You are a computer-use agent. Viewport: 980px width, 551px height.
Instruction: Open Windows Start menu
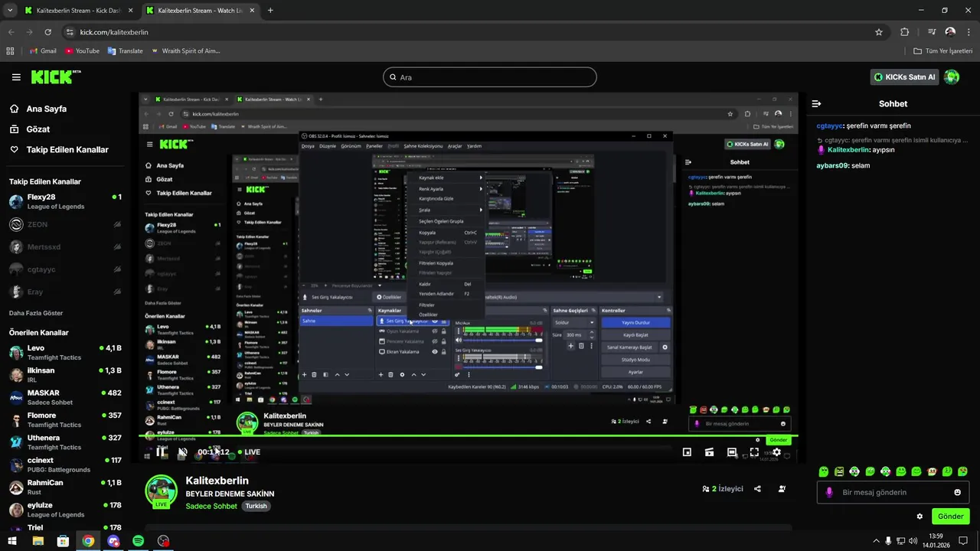[x=12, y=541]
